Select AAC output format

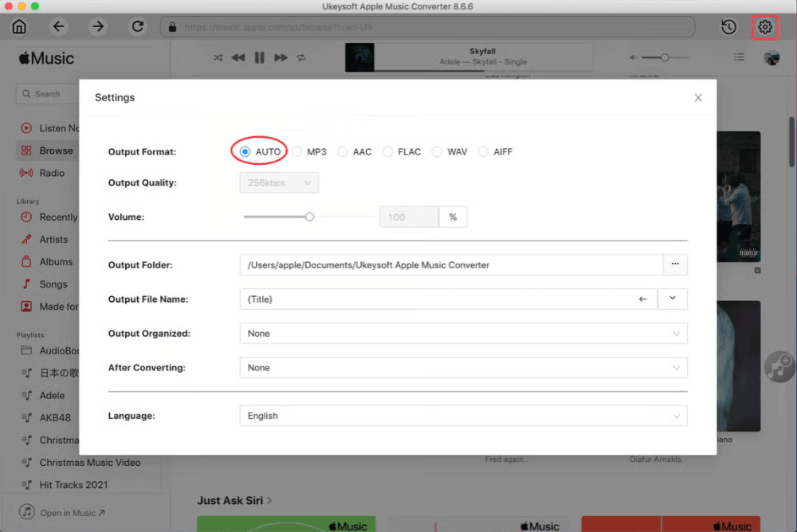click(343, 151)
